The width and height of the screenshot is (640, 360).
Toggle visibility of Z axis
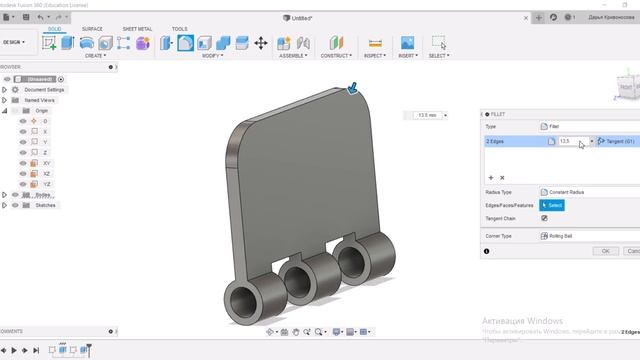(x=23, y=153)
